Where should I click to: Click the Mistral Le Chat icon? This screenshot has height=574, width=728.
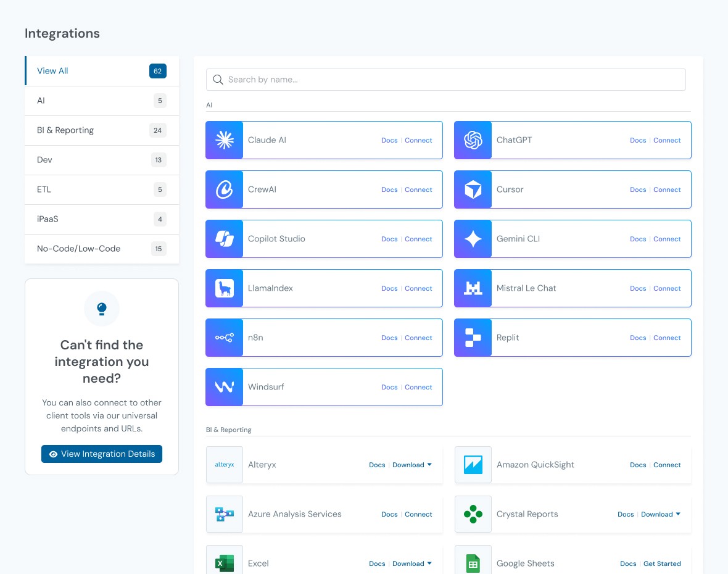(473, 288)
